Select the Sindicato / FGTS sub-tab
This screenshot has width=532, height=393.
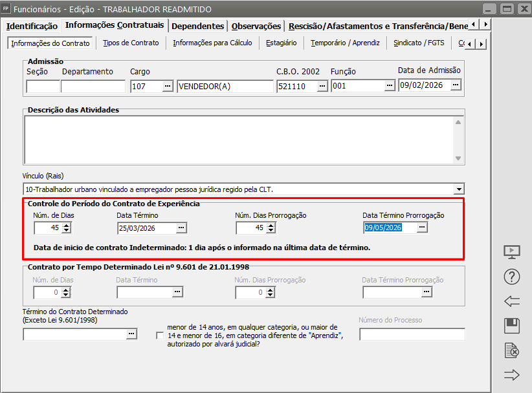[418, 43]
